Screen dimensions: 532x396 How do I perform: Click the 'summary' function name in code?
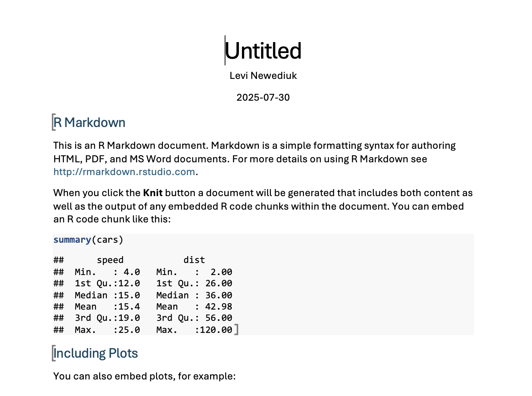72,240
